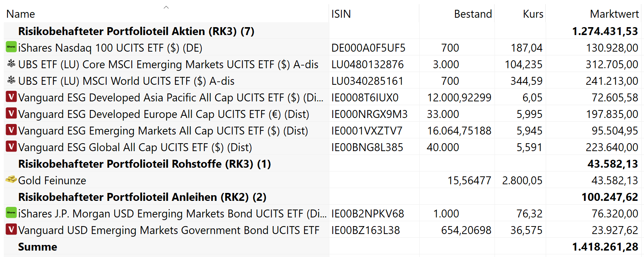The image size is (644, 257).
Task: Sort by the Bestand column header
Action: pos(472,14)
